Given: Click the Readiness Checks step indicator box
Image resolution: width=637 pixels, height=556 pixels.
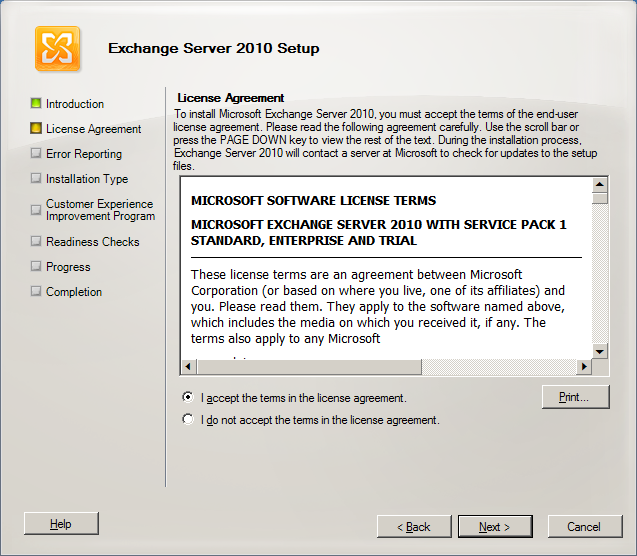Looking at the screenshot, I should [x=36, y=241].
